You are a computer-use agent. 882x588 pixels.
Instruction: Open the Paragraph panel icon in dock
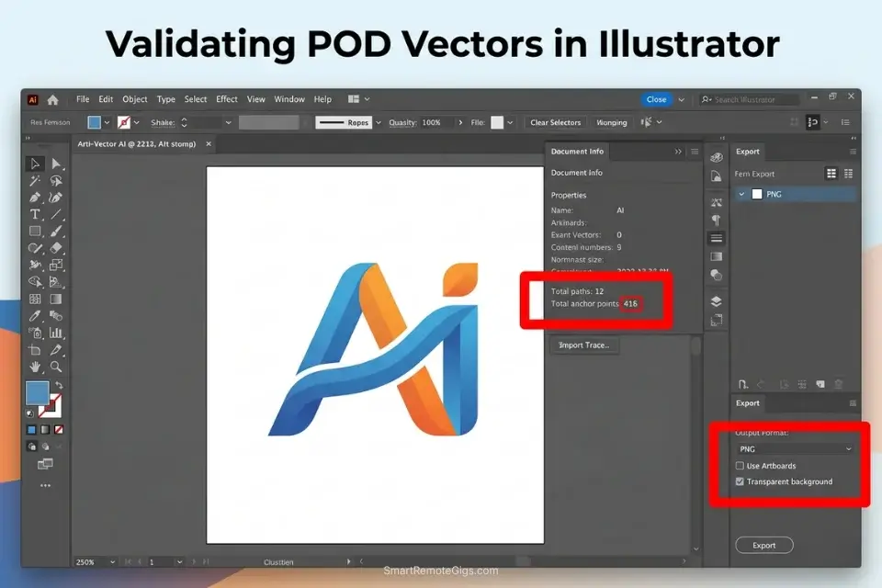pos(716,220)
